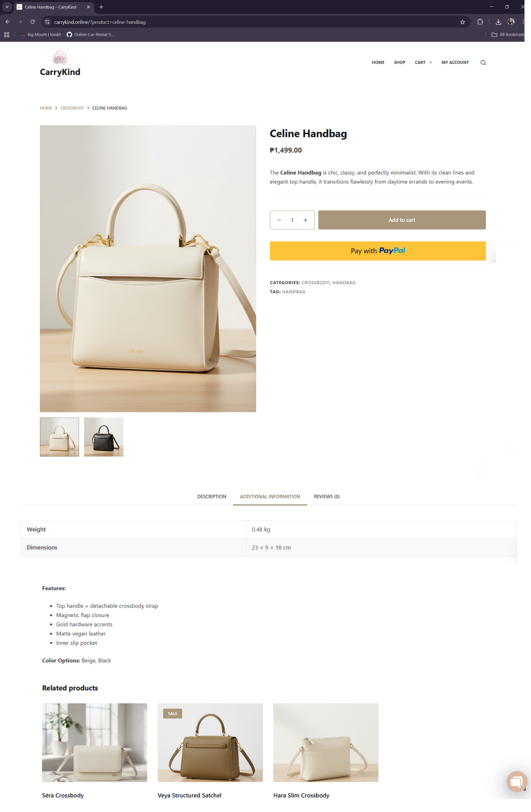Screen dimensions: 531x812
Task: Switch to the Description tab
Action: [x=212, y=497]
